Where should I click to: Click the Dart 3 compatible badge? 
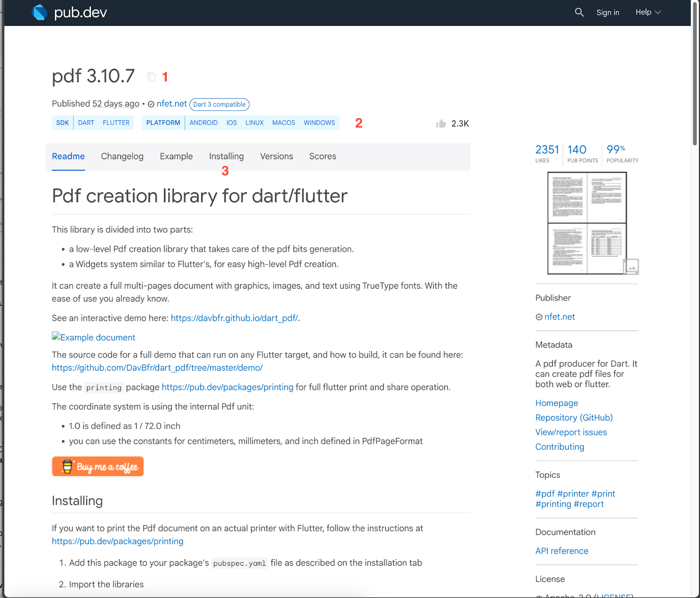coord(219,104)
